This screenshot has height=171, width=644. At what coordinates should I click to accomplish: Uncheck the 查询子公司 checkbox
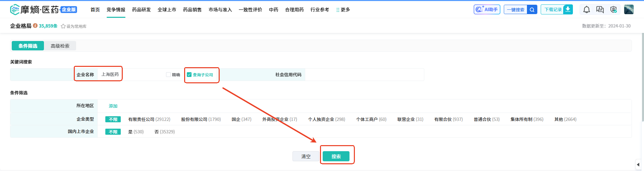[x=189, y=75]
